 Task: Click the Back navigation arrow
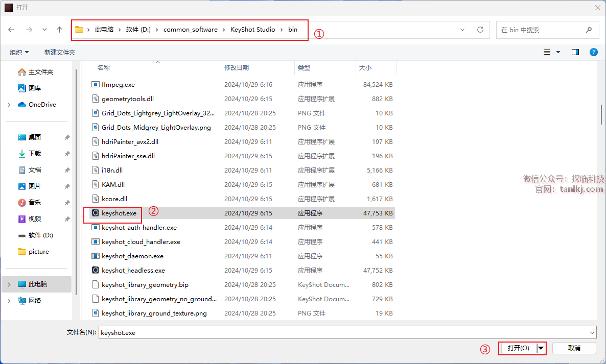coord(11,30)
